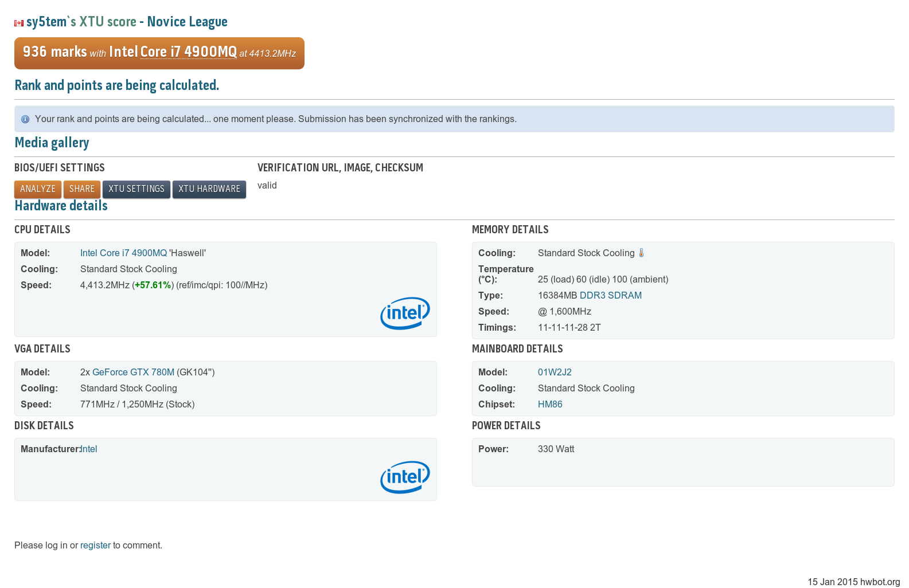
Task: Click the SHARE button
Action: click(82, 189)
